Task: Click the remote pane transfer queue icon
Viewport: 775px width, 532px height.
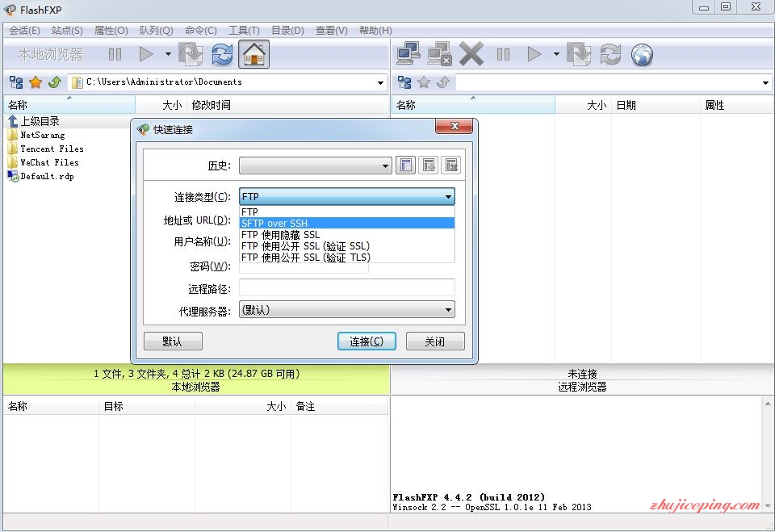Action: (580, 54)
